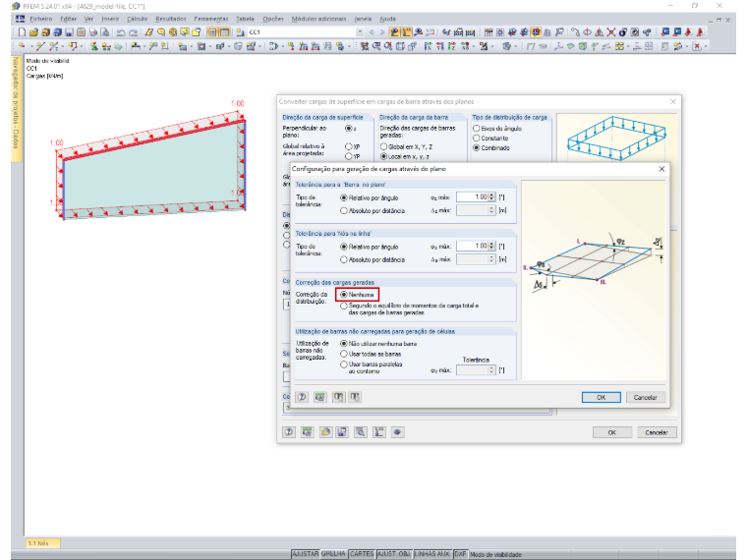Toggle GRELHA in status bar
The width and height of the screenshot is (747, 560).
[333, 554]
